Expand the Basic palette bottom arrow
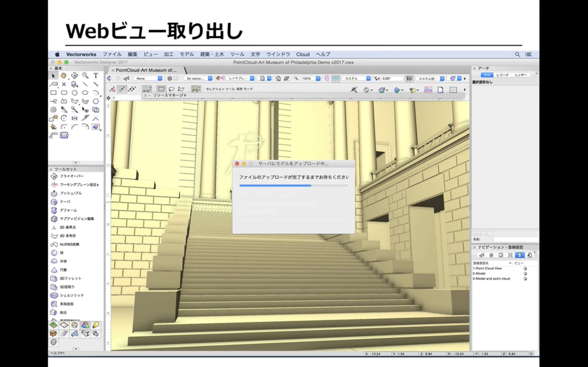This screenshot has width=588, height=367. [76, 163]
